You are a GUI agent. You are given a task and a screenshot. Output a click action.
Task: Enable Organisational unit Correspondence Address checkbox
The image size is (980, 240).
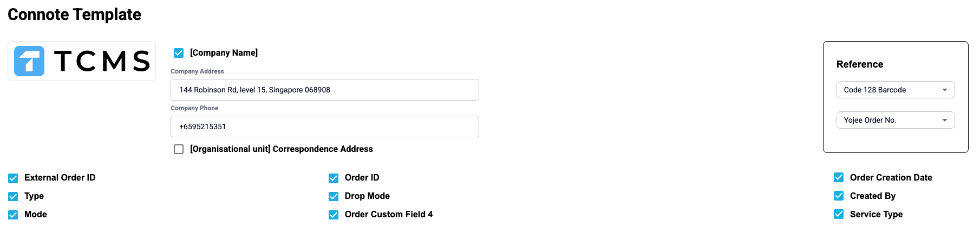point(179,149)
